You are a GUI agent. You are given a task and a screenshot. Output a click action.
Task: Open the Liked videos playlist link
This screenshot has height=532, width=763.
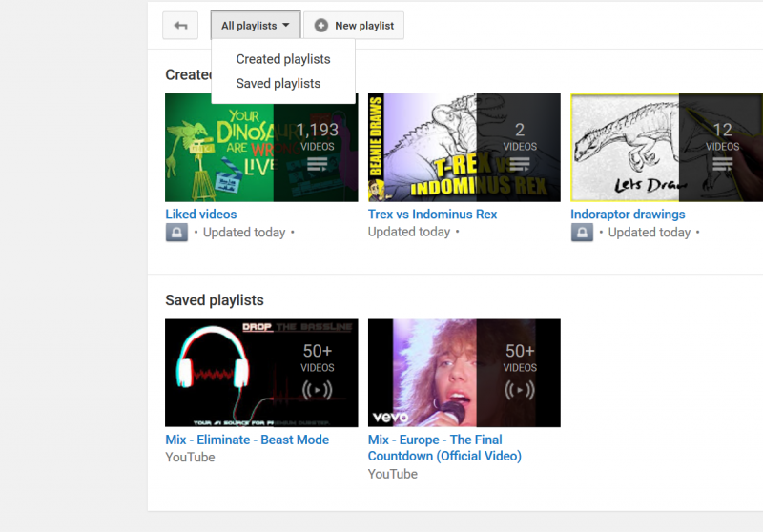click(x=201, y=215)
